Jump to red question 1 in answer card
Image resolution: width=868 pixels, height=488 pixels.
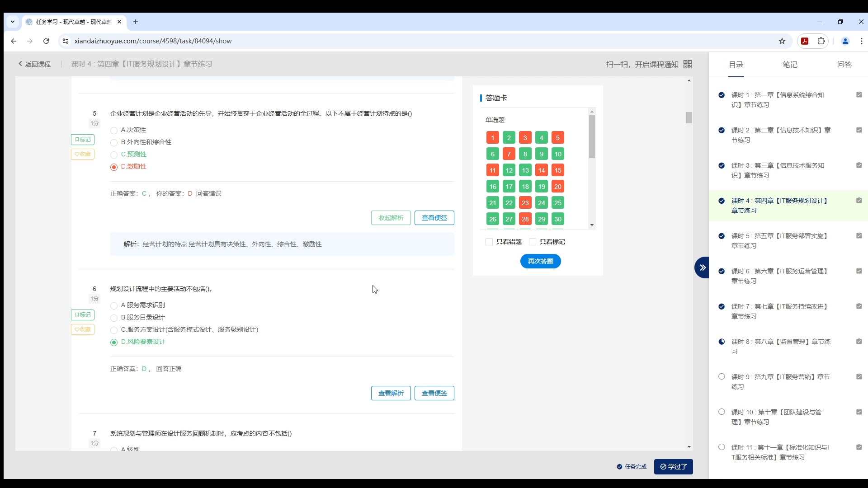[x=493, y=138]
